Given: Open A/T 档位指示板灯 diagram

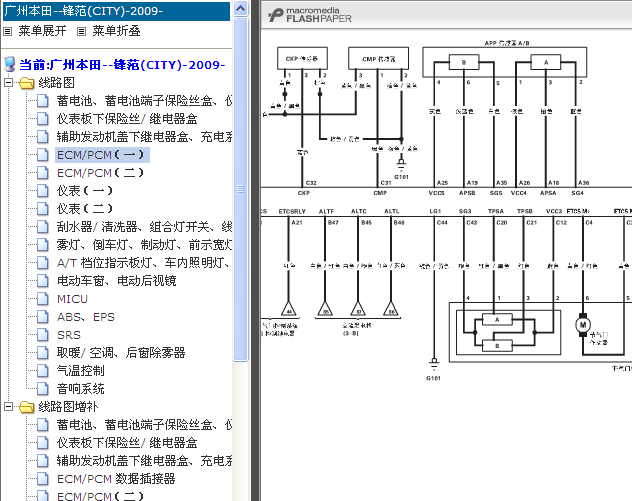Looking at the screenshot, I should [x=144, y=263].
